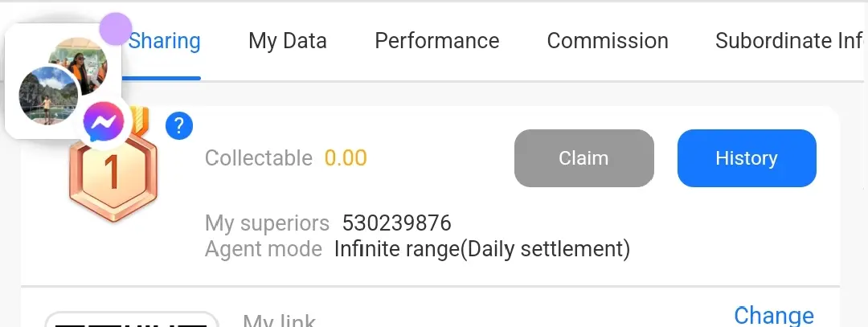Switch to the Sharing tab
Viewport: 868px width, 327px height.
click(x=165, y=41)
